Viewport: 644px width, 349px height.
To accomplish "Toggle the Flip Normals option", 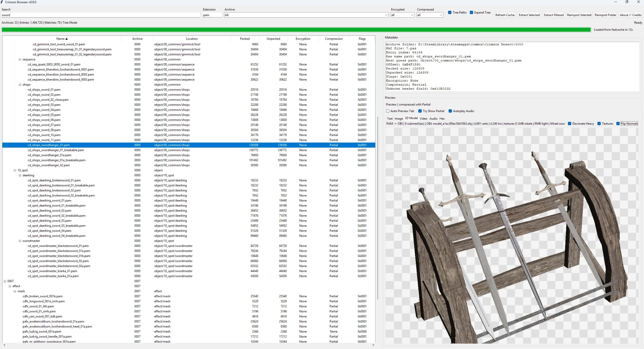I will [618, 124].
